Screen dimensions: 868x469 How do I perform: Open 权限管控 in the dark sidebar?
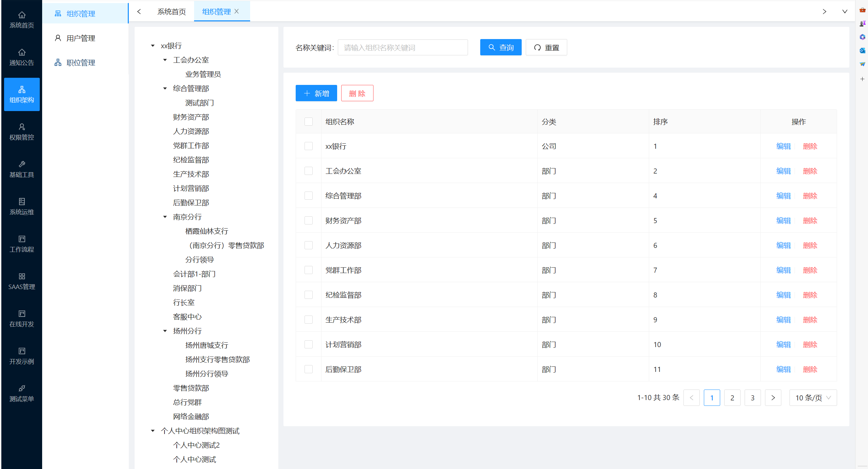(x=22, y=132)
